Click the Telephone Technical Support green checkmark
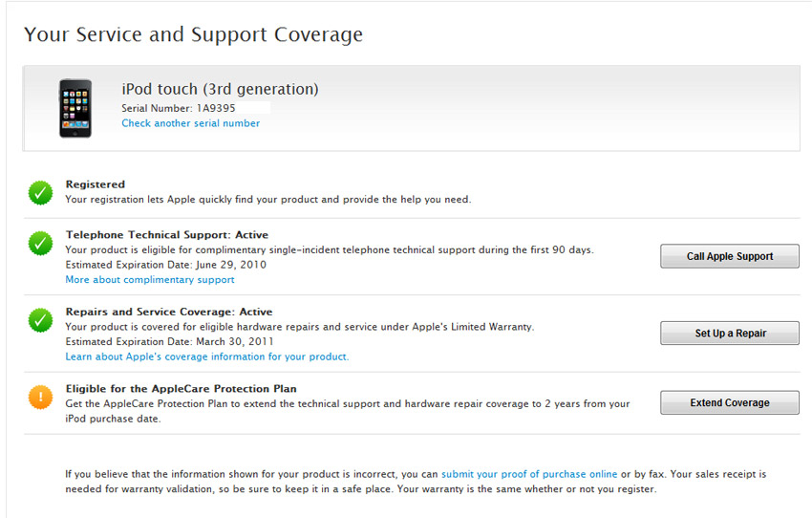 click(x=40, y=244)
